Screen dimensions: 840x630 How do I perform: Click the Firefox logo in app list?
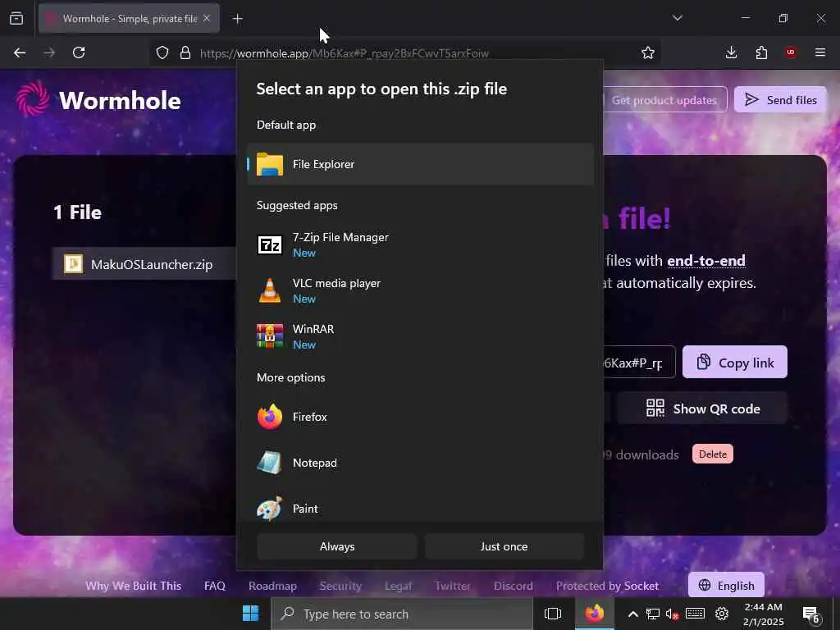point(269,417)
